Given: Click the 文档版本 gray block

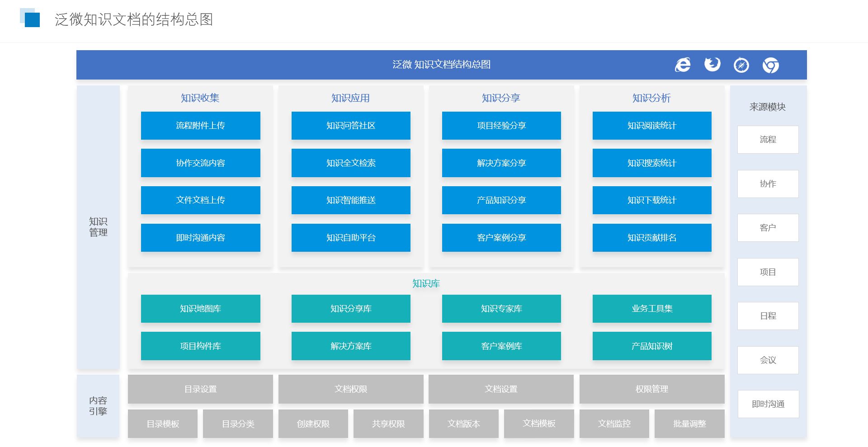Looking at the screenshot, I should pos(463,424).
